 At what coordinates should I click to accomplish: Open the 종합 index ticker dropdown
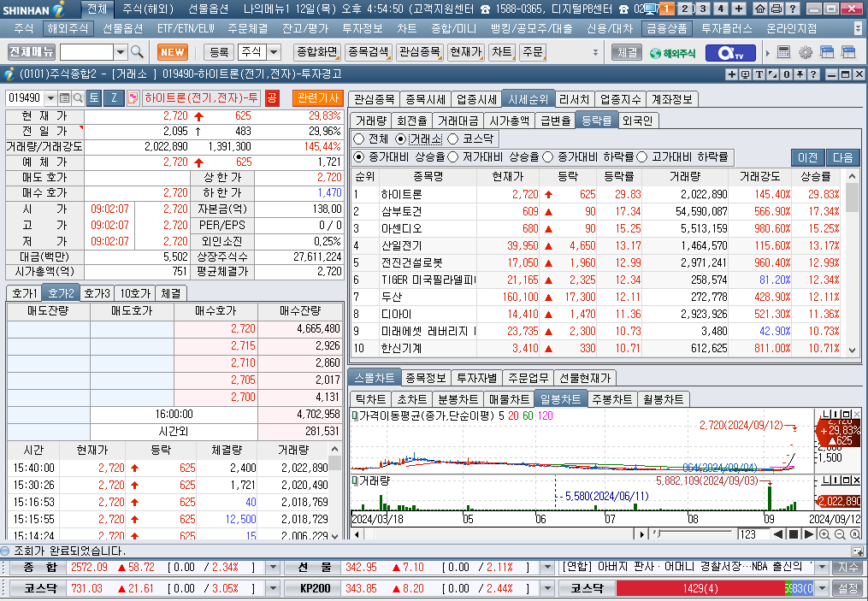(x=272, y=568)
